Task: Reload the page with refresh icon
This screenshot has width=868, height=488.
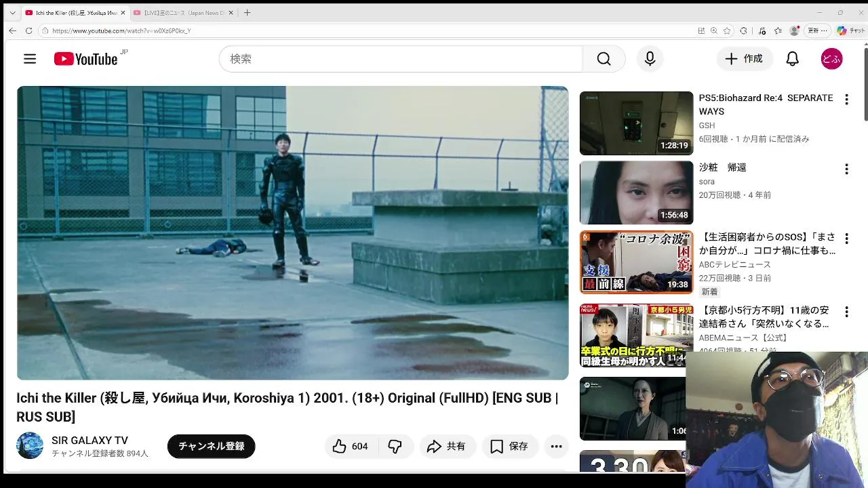Action: click(x=28, y=30)
